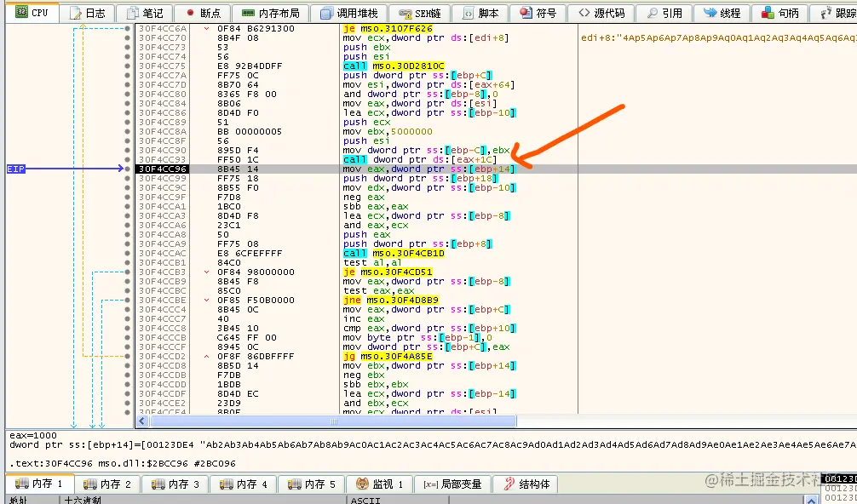Select the 内存 1 dump tab

point(39,484)
